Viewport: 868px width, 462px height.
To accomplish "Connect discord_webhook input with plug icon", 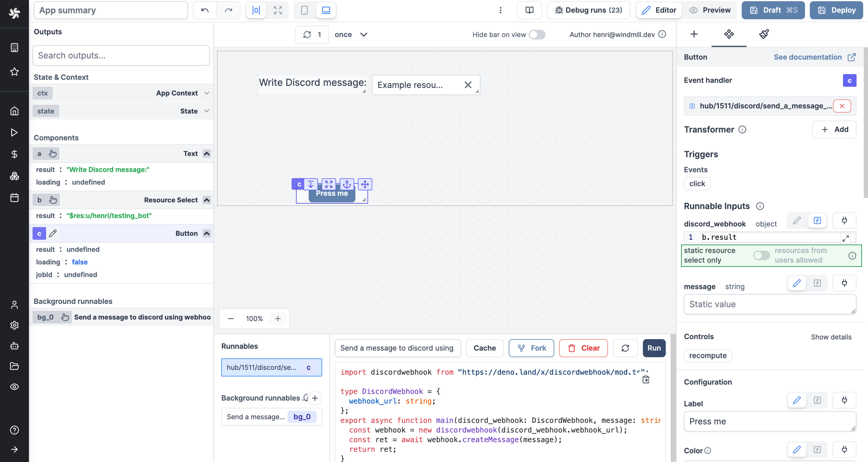I will (x=844, y=221).
